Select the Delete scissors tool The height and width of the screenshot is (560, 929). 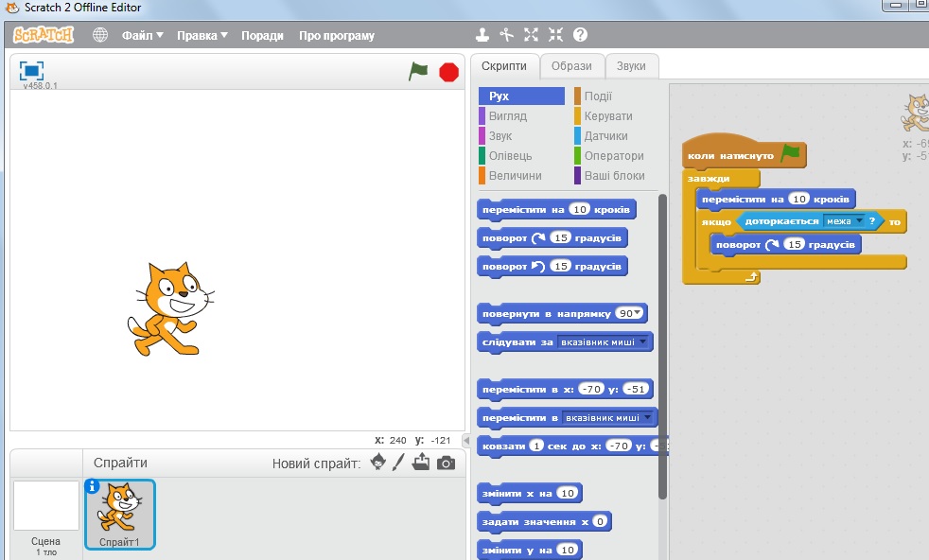[x=506, y=35]
